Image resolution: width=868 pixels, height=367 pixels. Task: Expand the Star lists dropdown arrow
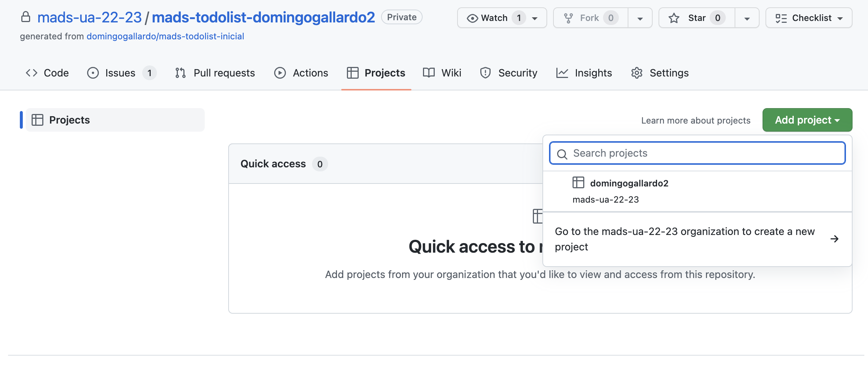point(747,18)
